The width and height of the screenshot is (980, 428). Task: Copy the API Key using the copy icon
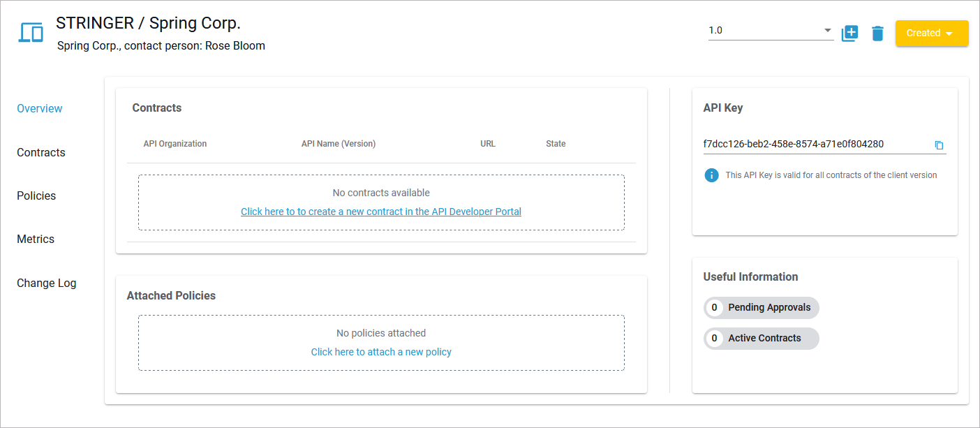[x=939, y=145]
